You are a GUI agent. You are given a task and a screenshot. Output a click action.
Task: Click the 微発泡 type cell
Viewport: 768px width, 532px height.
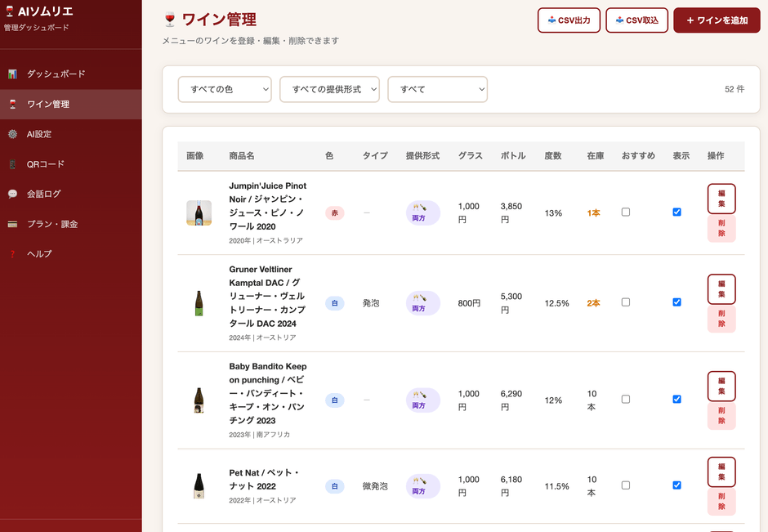coord(375,486)
